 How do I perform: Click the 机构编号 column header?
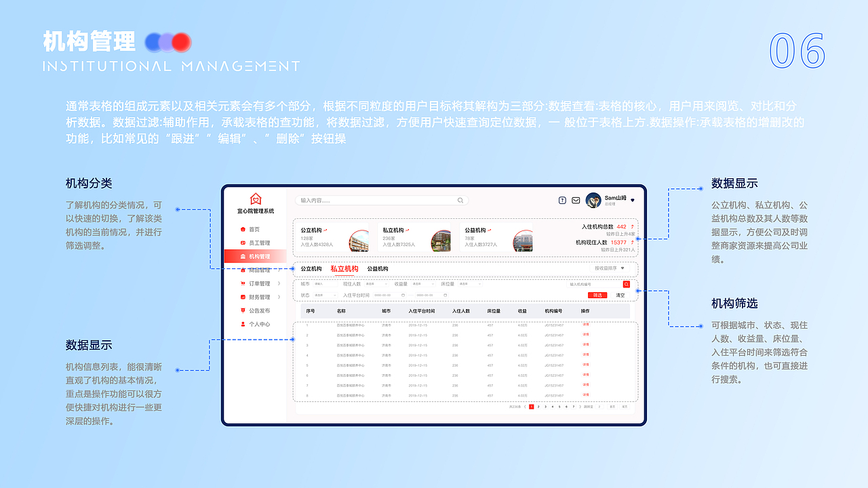tap(554, 311)
